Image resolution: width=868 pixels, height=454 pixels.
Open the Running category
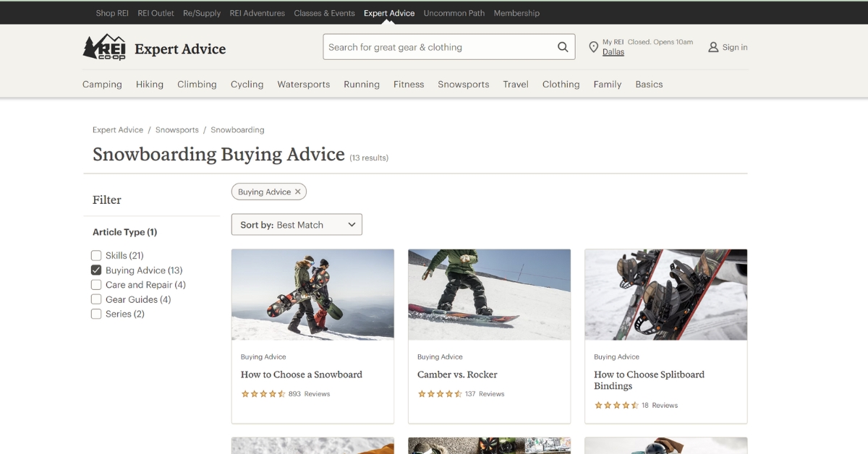coord(362,85)
